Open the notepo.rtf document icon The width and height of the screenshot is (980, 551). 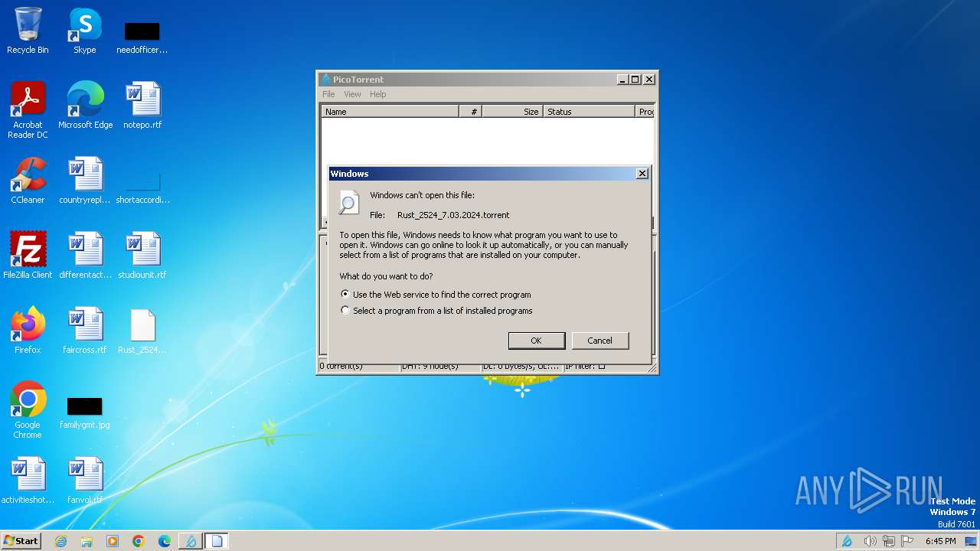[142, 105]
